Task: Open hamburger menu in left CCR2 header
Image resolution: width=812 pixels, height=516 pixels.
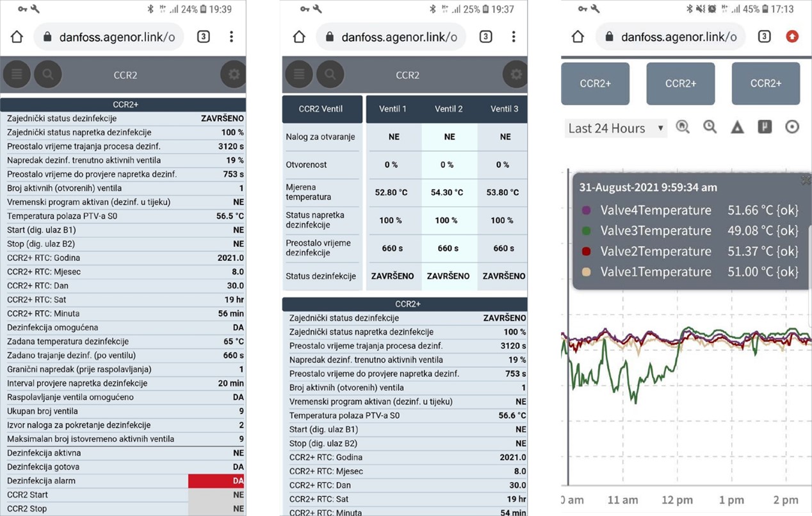Action: [x=17, y=75]
